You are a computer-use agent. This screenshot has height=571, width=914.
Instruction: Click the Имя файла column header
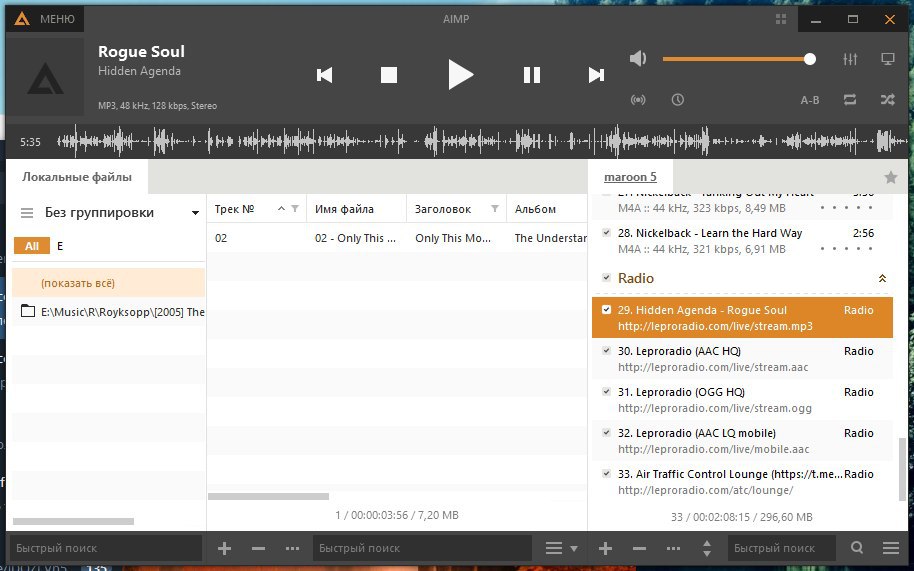tap(356, 209)
